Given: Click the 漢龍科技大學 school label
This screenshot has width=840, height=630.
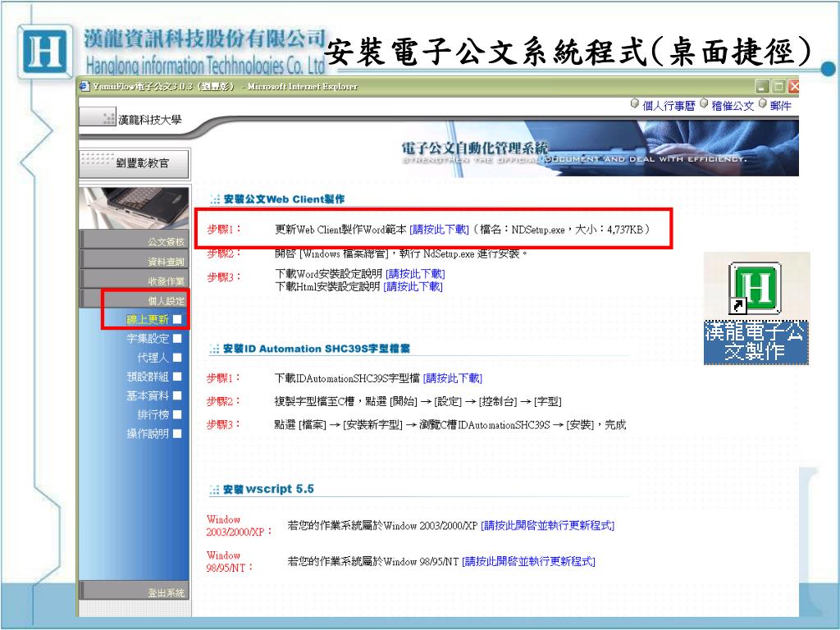Looking at the screenshot, I should (149, 120).
